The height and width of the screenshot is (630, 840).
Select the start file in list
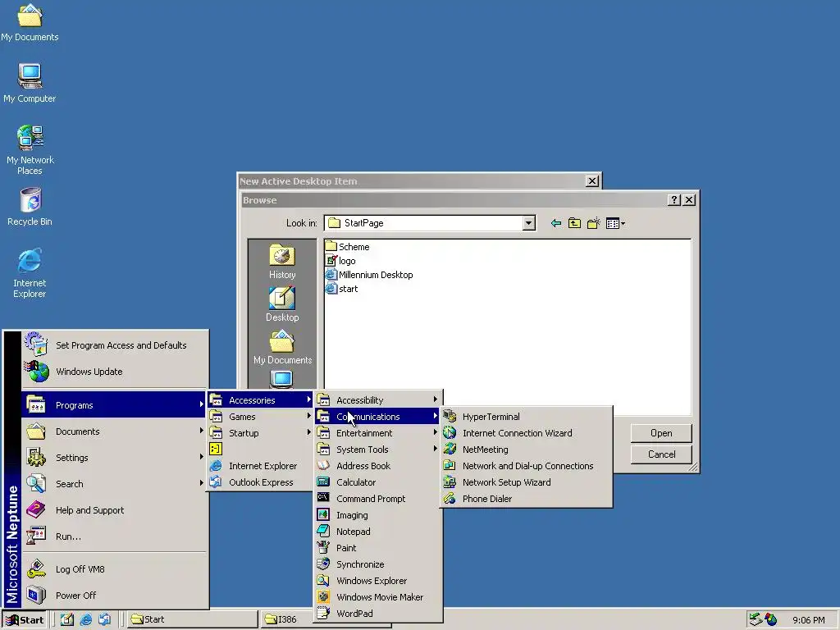[342, 289]
